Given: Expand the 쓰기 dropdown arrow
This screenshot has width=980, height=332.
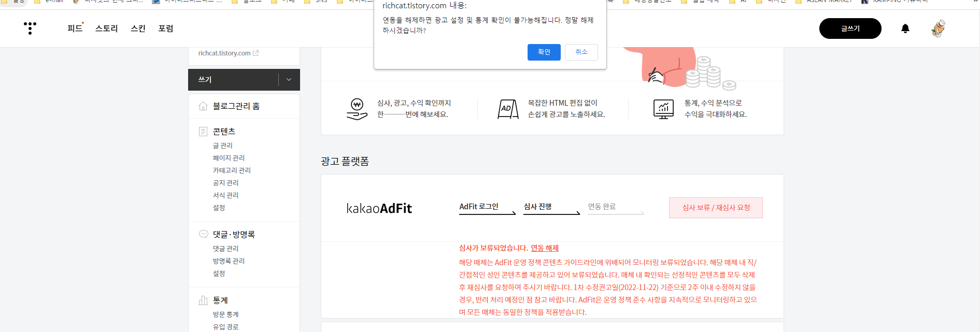Looking at the screenshot, I should pyautogui.click(x=289, y=80).
